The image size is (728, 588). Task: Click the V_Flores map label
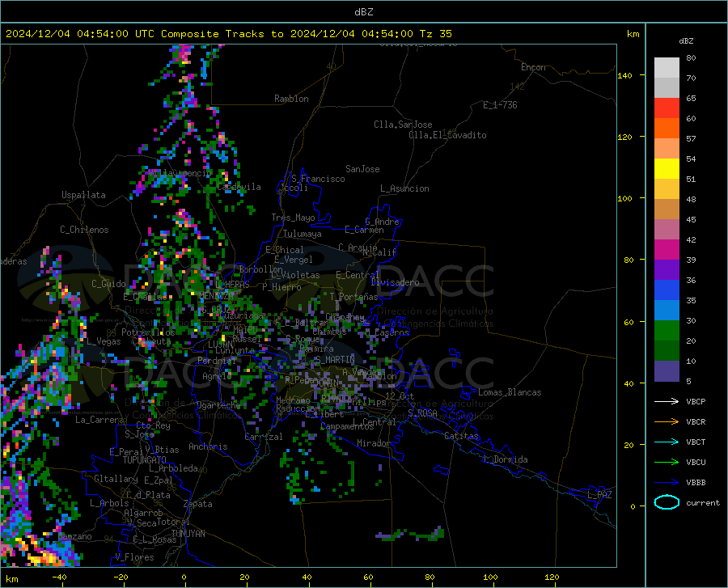[x=134, y=557]
